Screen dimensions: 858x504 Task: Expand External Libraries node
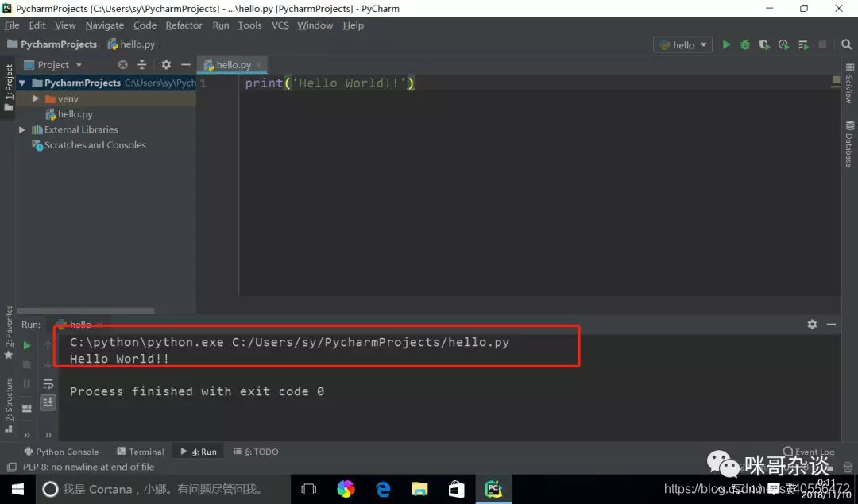[22, 129]
